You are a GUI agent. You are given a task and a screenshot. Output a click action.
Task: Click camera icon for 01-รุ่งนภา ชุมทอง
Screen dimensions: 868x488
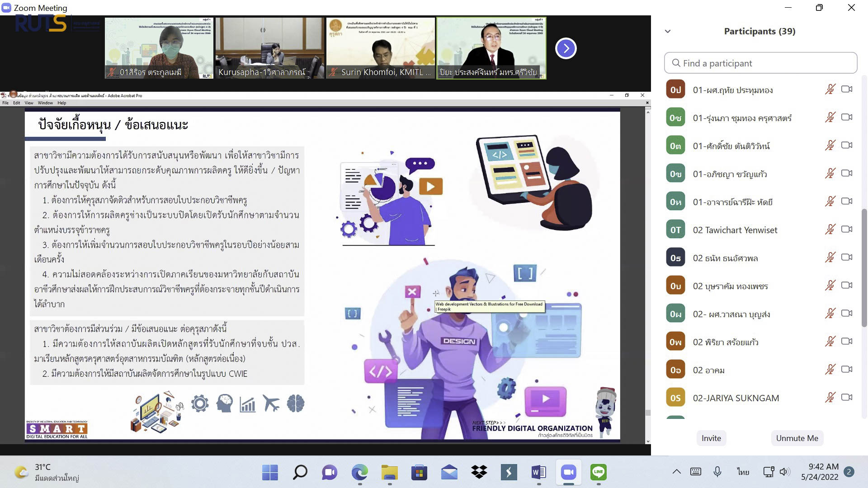pyautogui.click(x=847, y=117)
